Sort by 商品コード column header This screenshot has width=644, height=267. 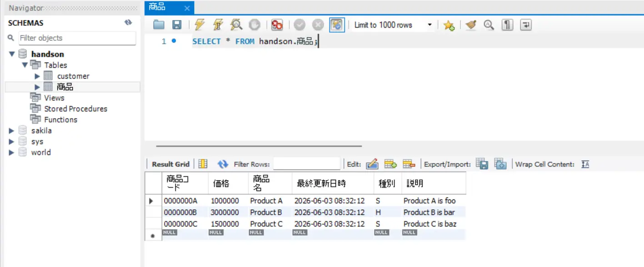pos(185,183)
